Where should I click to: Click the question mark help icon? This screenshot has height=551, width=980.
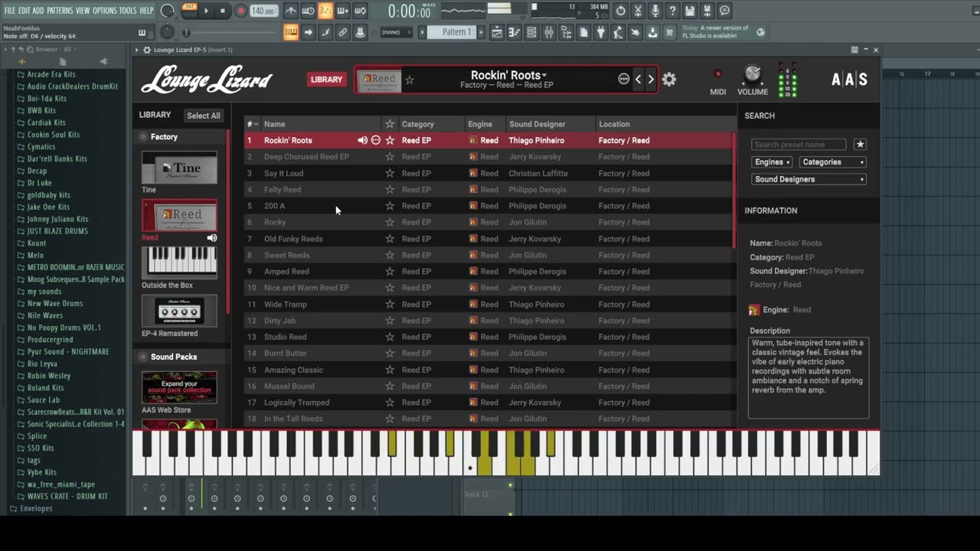click(x=672, y=11)
